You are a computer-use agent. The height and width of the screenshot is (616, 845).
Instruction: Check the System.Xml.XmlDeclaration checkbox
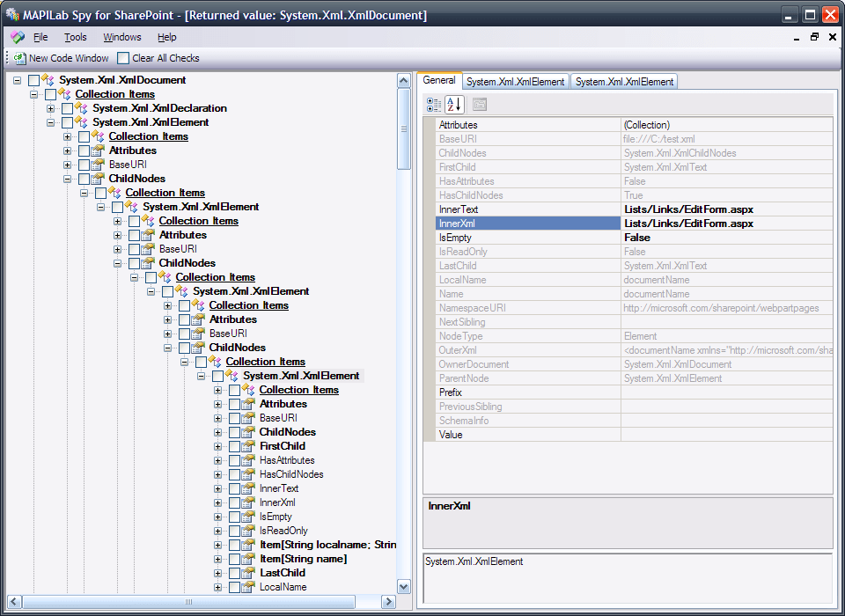67,108
